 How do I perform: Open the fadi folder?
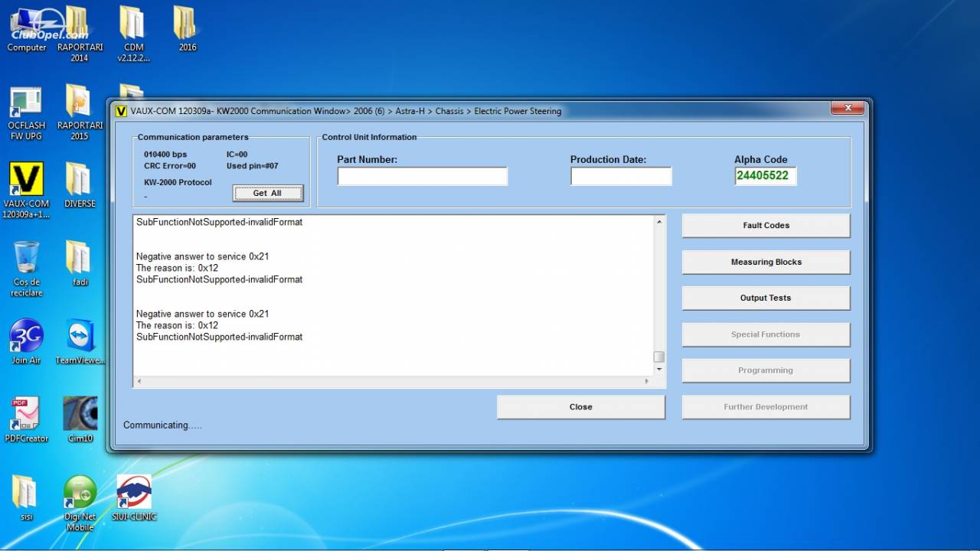pyautogui.click(x=80, y=264)
